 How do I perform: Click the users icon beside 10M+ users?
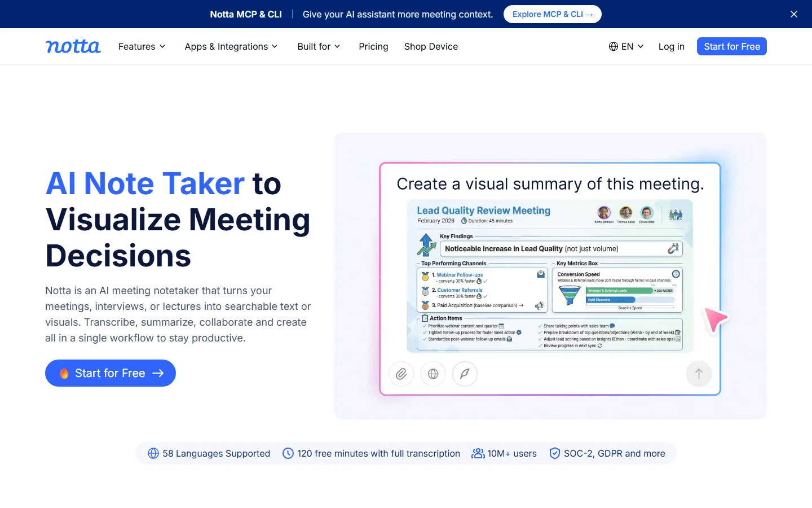478,453
